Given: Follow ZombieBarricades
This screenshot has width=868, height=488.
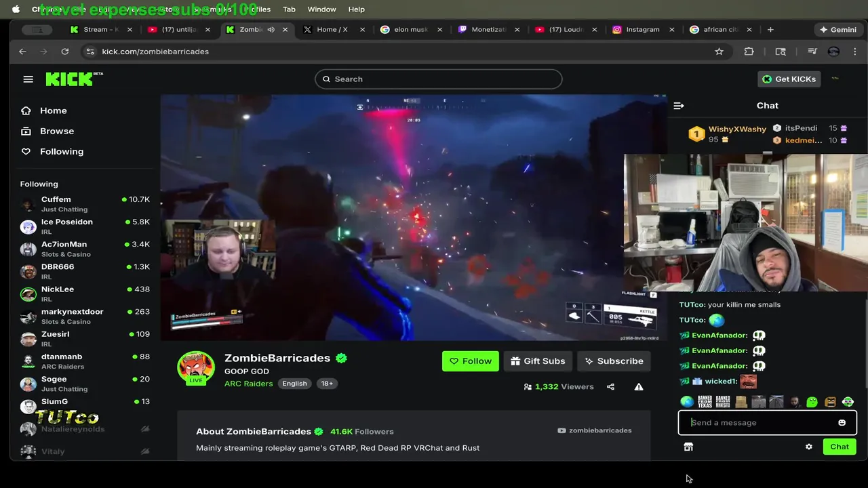Looking at the screenshot, I should [x=470, y=361].
